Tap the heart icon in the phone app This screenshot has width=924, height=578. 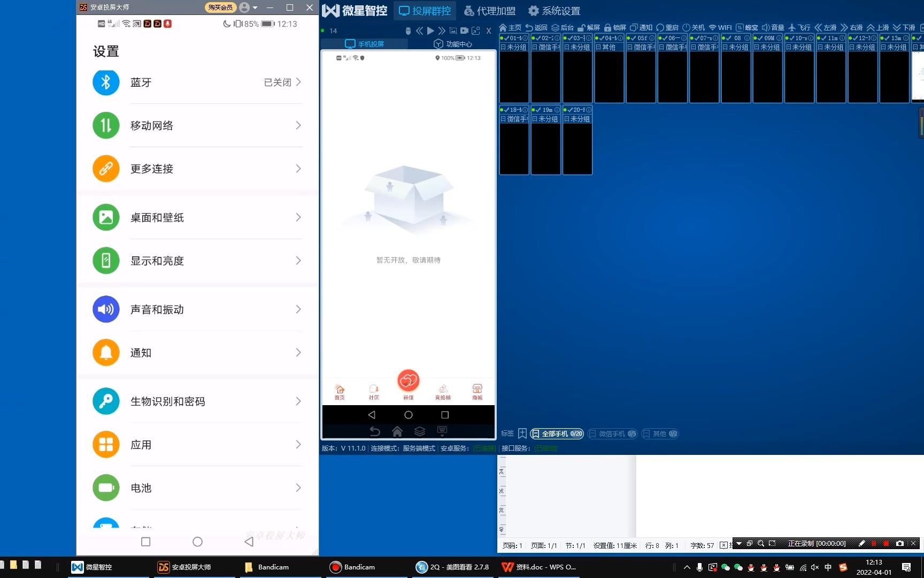[408, 381]
